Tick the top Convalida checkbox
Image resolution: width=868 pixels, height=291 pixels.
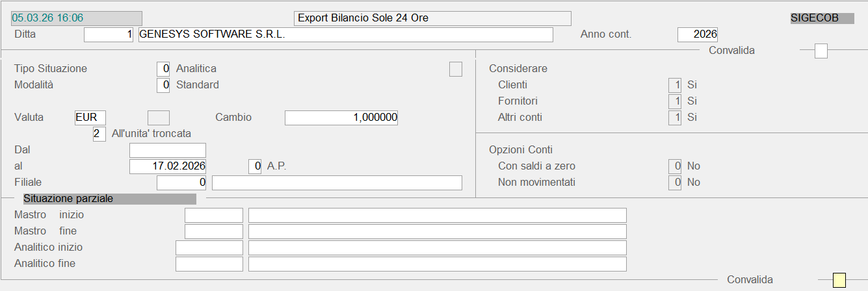click(821, 51)
